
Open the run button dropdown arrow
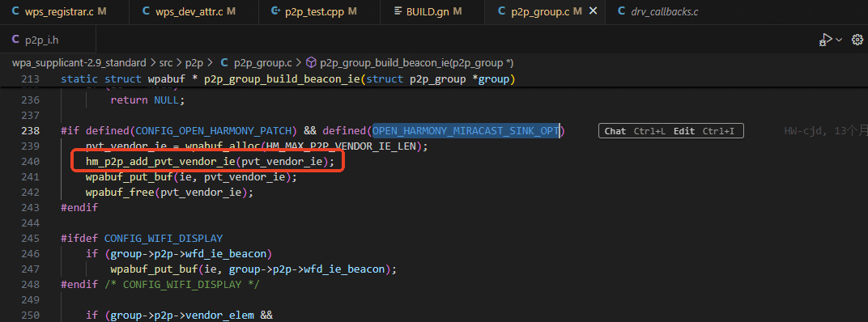tap(839, 40)
